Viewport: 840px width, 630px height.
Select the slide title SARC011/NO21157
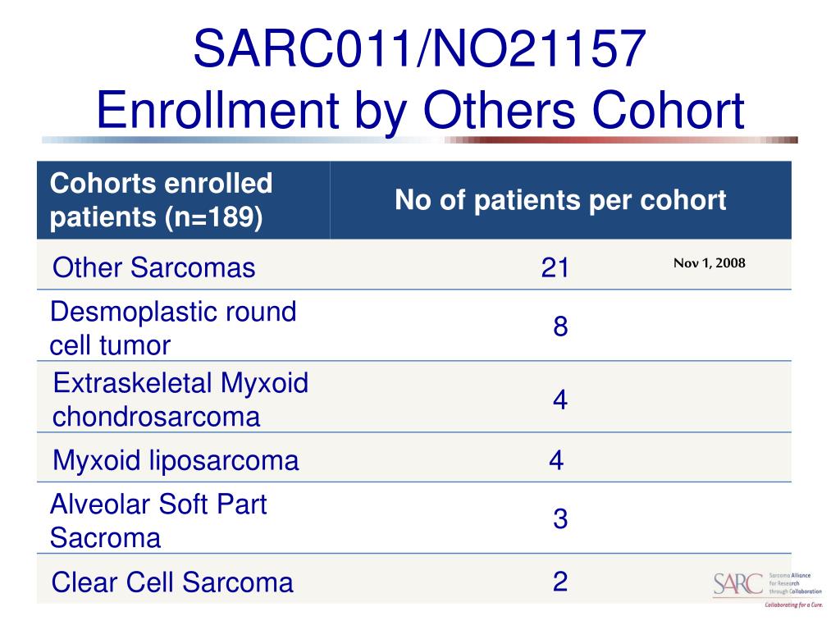click(419, 48)
